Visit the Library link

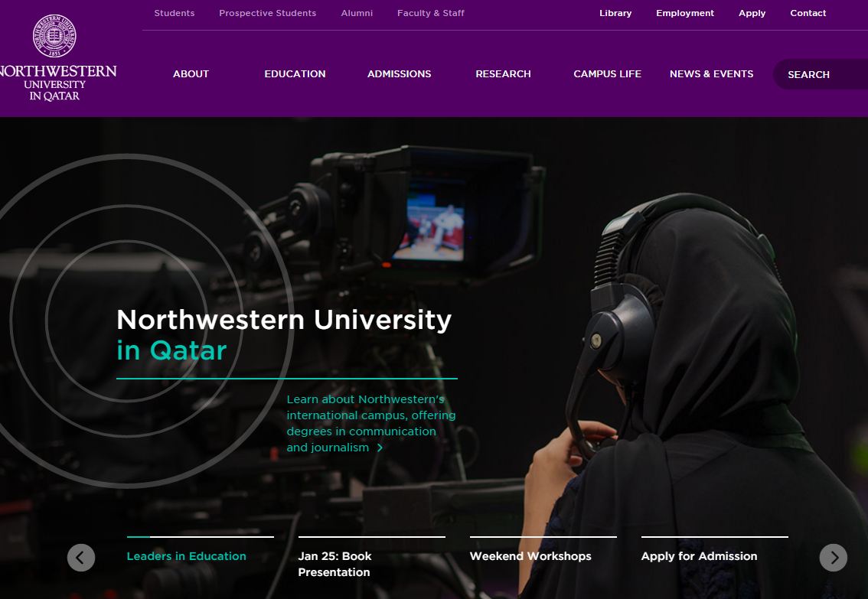click(615, 13)
